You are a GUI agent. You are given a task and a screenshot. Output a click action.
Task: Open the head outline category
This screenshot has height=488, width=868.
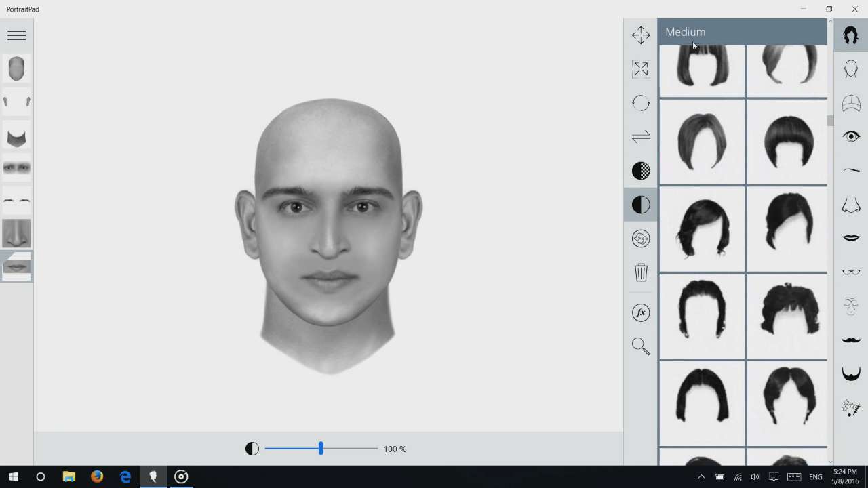[x=851, y=69]
